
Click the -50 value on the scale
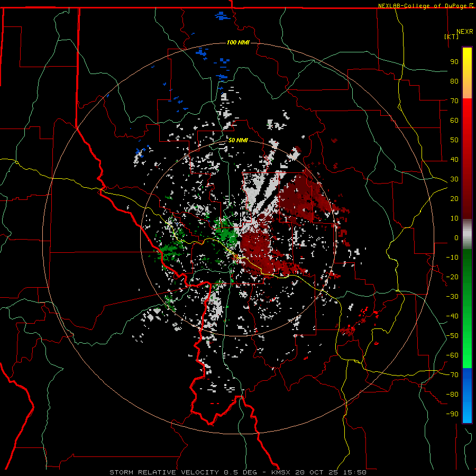pyautogui.click(x=452, y=336)
